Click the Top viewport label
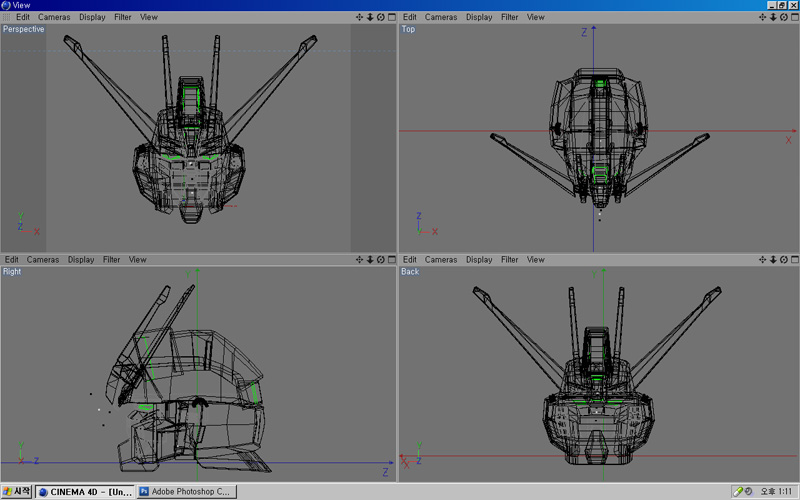Image resolution: width=800 pixels, height=500 pixels. coord(408,29)
